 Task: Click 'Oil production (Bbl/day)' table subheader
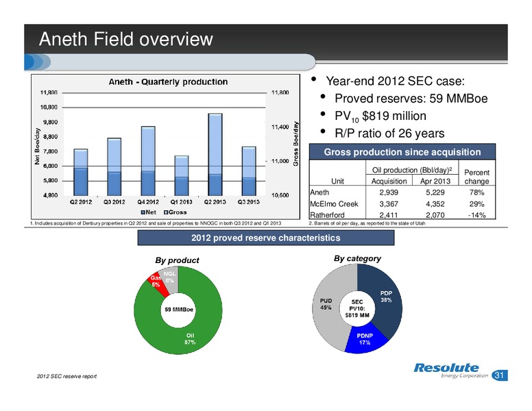[x=411, y=170]
